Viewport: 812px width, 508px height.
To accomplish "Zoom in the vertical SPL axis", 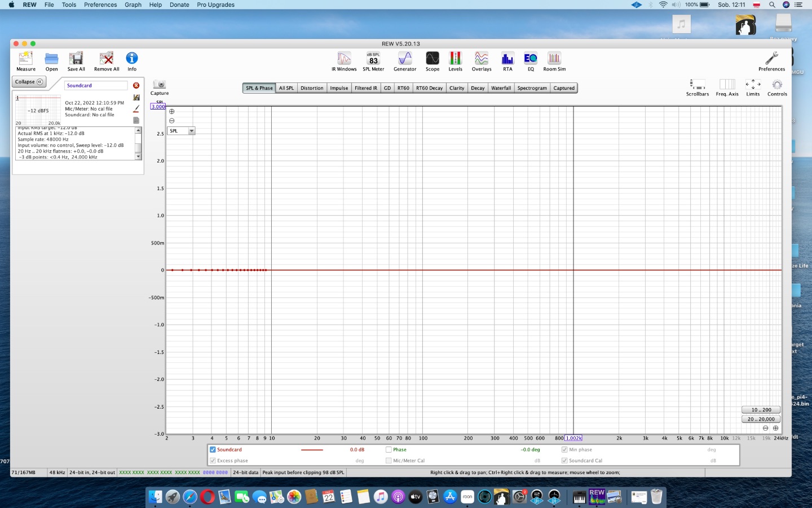I will (172, 111).
